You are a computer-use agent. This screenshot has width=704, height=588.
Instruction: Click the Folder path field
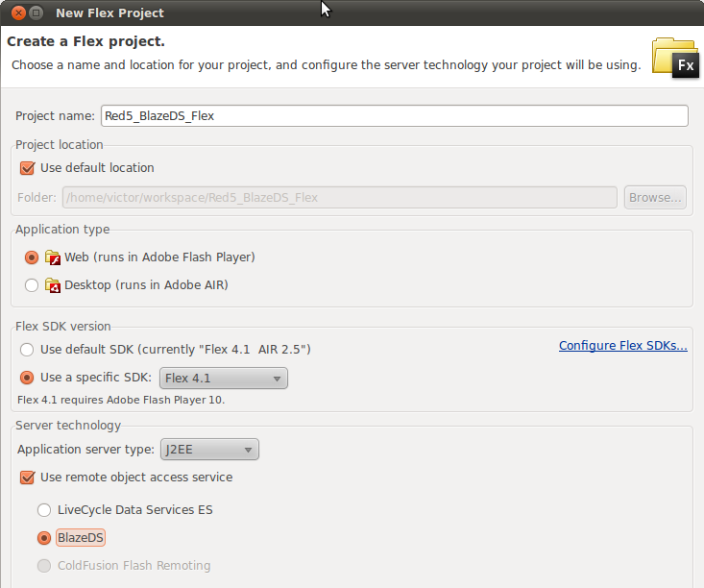click(340, 198)
